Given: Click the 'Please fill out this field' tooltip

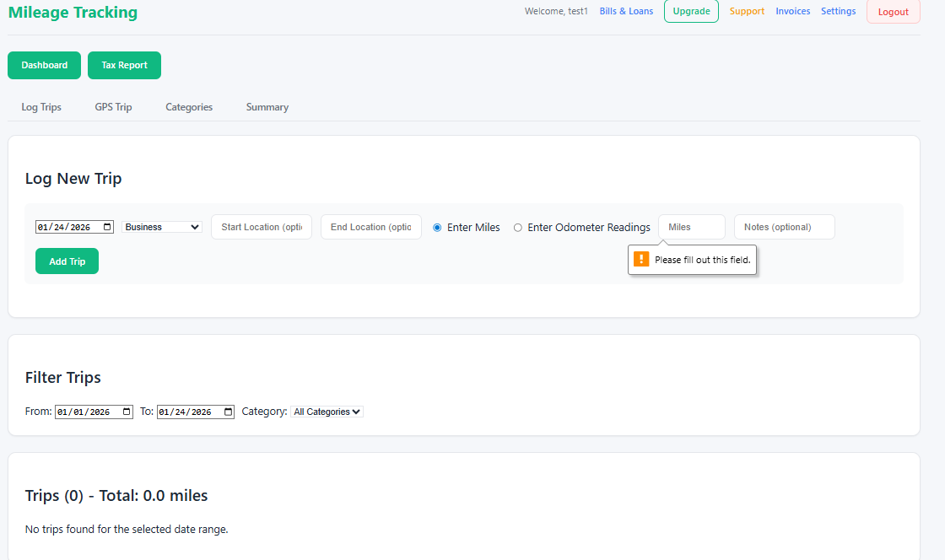Looking at the screenshot, I should click(x=692, y=260).
